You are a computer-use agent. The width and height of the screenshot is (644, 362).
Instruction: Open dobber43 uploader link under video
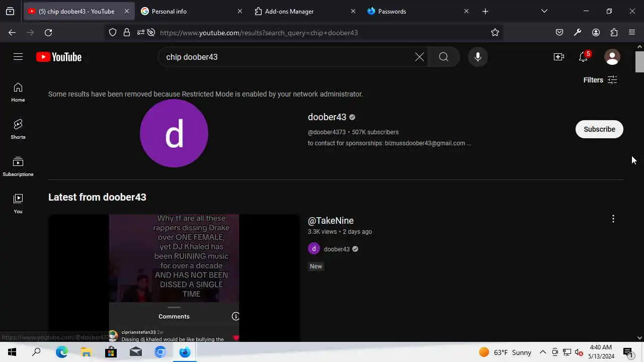(337, 249)
